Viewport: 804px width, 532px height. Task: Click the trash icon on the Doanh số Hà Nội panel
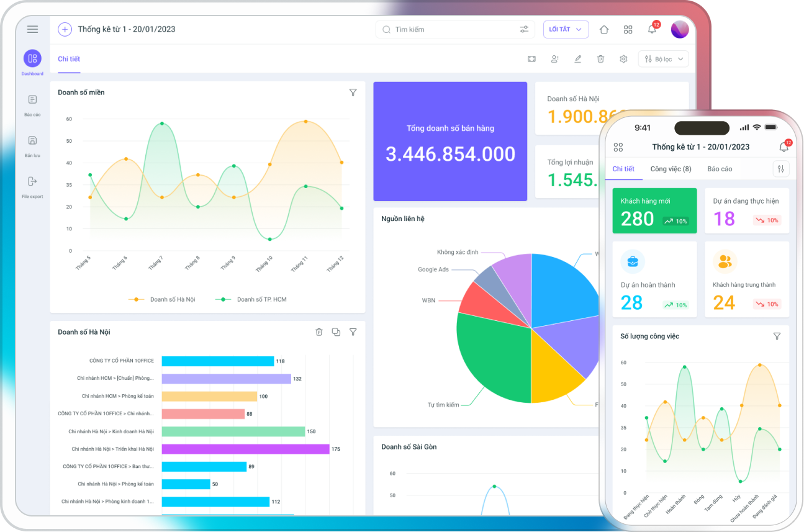coord(319,331)
